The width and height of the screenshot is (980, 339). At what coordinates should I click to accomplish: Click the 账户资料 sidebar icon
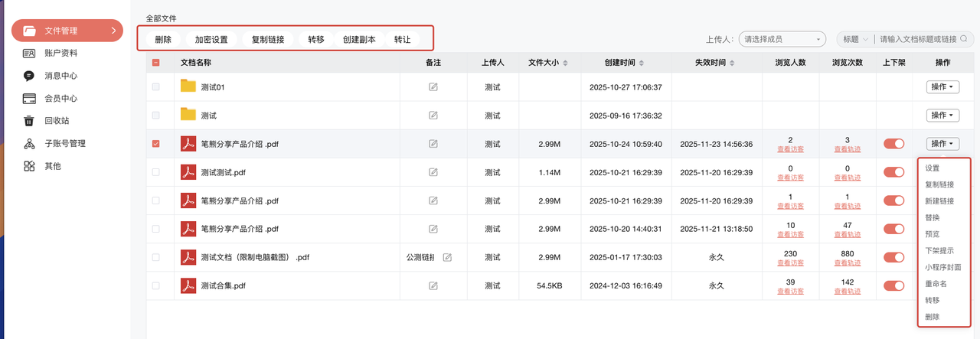pyautogui.click(x=29, y=54)
